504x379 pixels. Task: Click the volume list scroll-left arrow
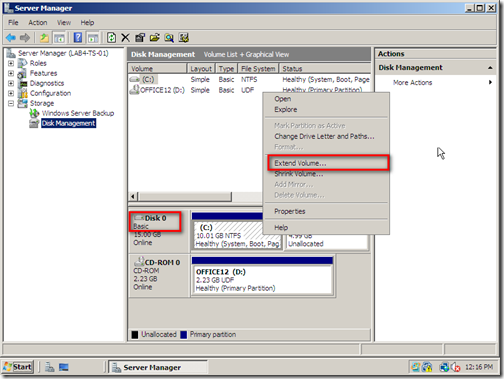point(133,196)
